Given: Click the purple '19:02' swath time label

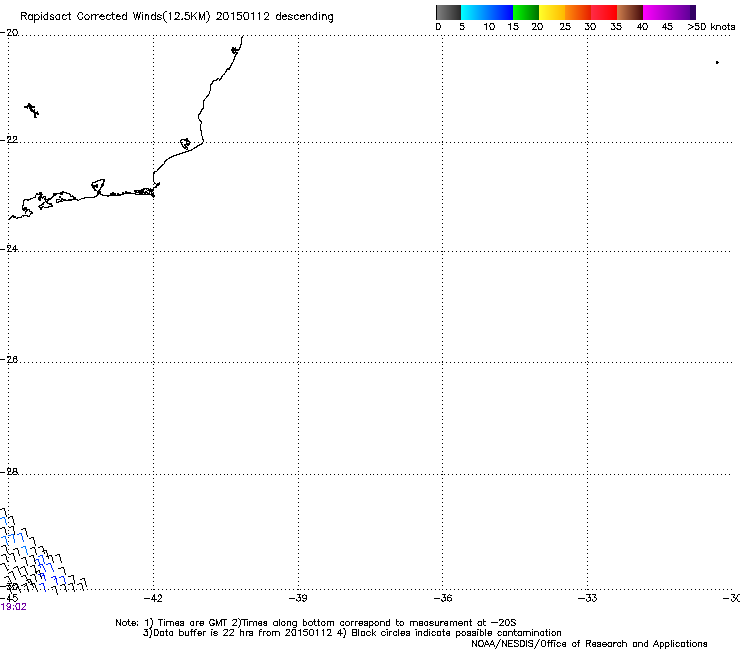Looking at the screenshot, I should pyautogui.click(x=14, y=607).
